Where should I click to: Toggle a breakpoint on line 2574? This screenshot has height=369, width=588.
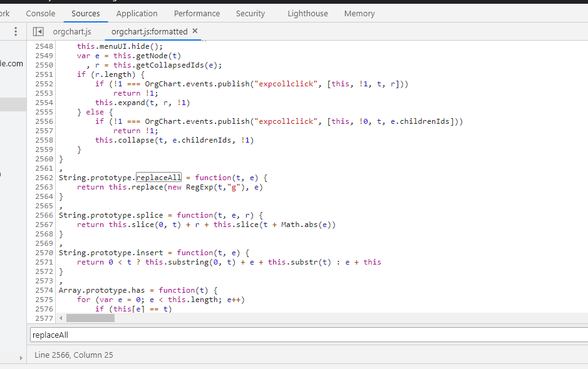(43, 290)
